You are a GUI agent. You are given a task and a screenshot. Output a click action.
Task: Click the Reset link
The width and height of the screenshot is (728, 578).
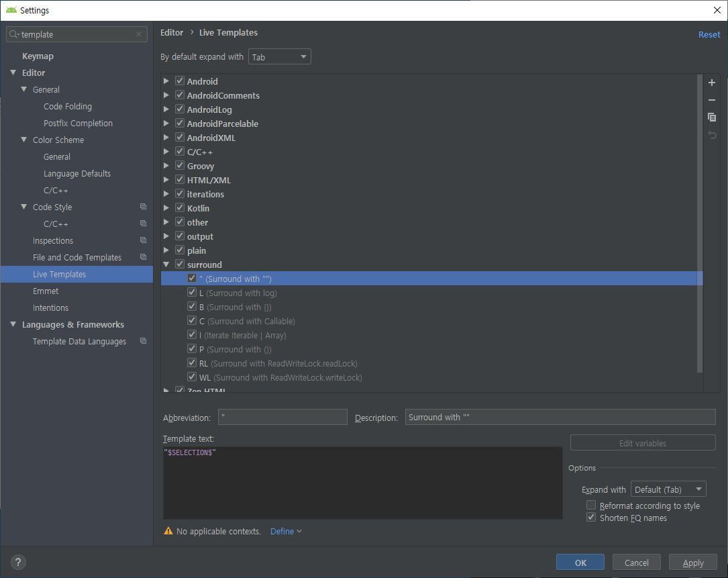pyautogui.click(x=709, y=34)
